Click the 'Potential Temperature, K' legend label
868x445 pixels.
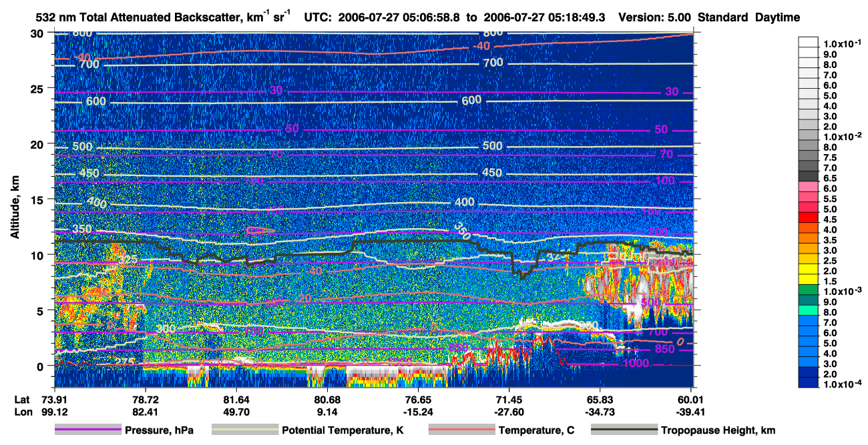pos(343,431)
